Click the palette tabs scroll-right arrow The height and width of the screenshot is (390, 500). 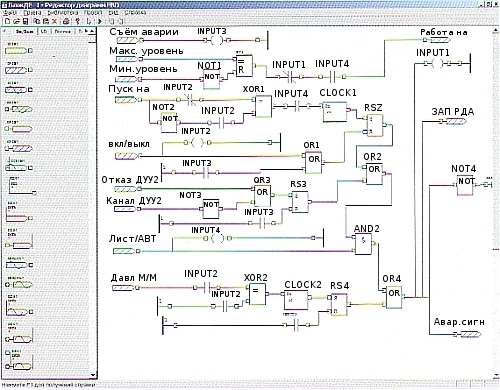pos(86,31)
